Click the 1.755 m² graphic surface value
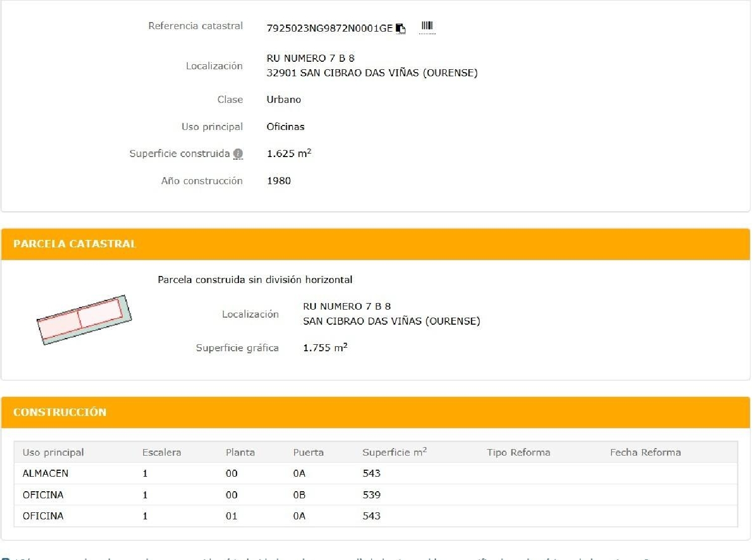This screenshot has height=560, width=753. pos(325,348)
